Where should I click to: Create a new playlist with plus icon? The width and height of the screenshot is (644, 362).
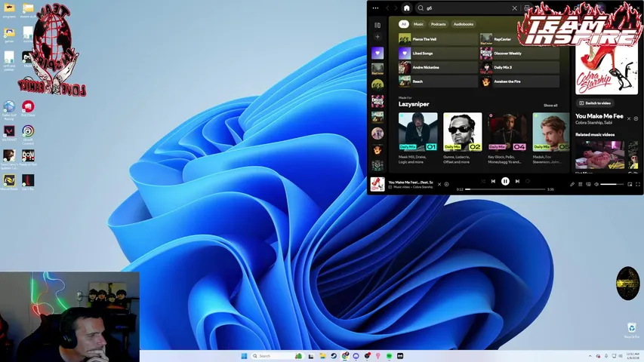377,37
